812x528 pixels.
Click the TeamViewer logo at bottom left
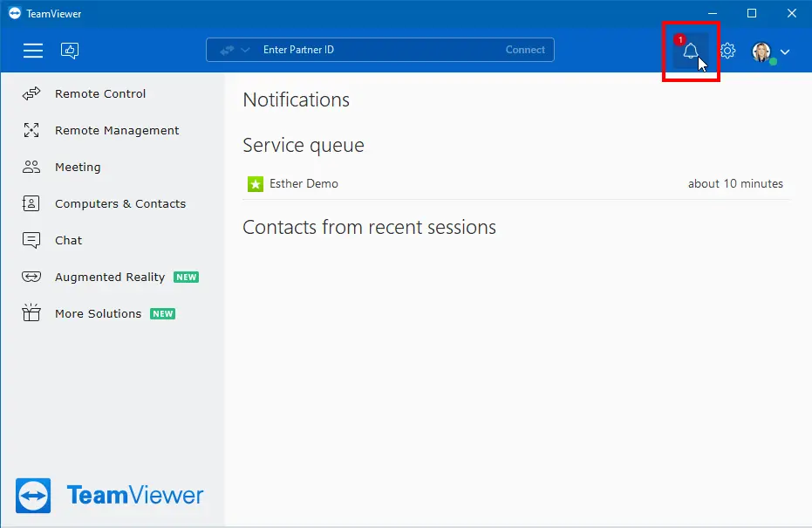click(x=110, y=496)
